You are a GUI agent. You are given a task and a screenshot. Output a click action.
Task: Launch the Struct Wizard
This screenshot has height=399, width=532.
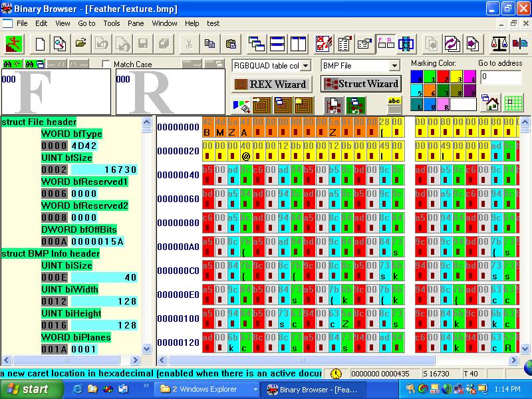[x=361, y=84]
